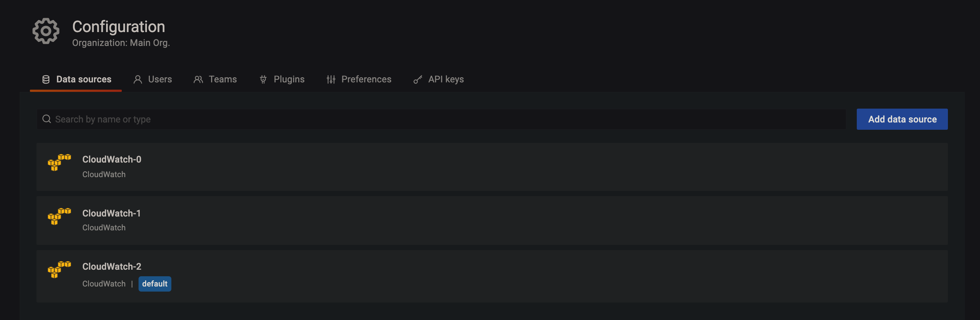
Task: Click the CloudWatch-0 AWS cubes icon
Action: (x=59, y=163)
